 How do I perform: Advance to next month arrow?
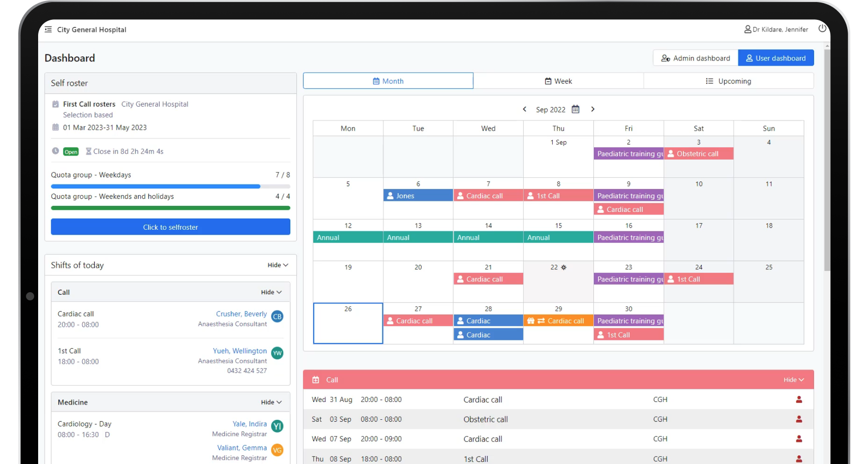[592, 109]
